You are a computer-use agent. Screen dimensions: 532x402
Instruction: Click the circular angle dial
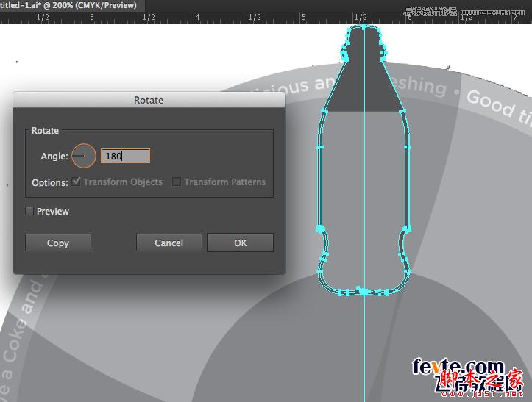[84, 156]
